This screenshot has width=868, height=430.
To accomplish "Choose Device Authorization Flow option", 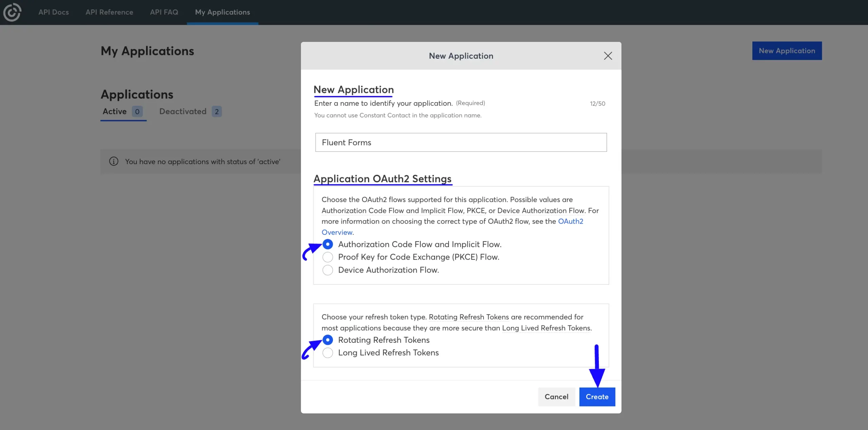I will (328, 270).
